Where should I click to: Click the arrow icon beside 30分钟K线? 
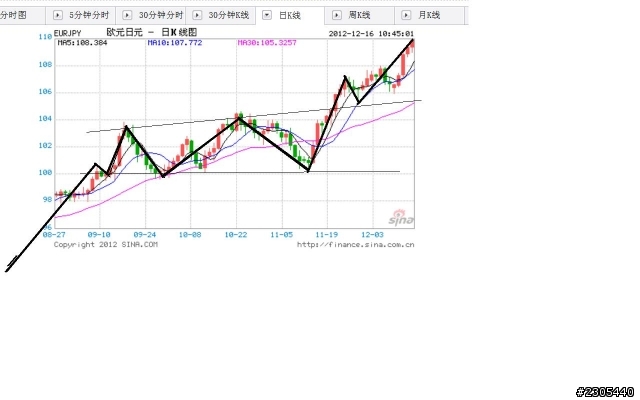pyautogui.click(x=197, y=15)
